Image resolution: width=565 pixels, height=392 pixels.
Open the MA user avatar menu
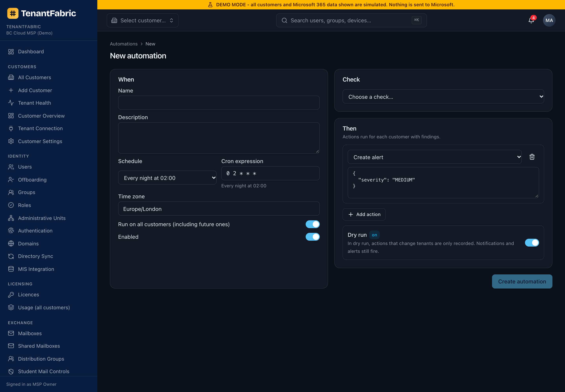pyautogui.click(x=549, y=20)
